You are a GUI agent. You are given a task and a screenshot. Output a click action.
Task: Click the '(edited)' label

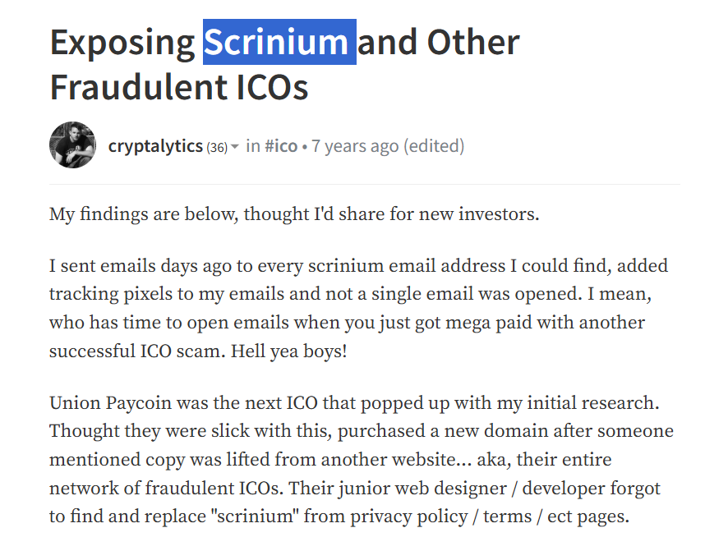[434, 146]
